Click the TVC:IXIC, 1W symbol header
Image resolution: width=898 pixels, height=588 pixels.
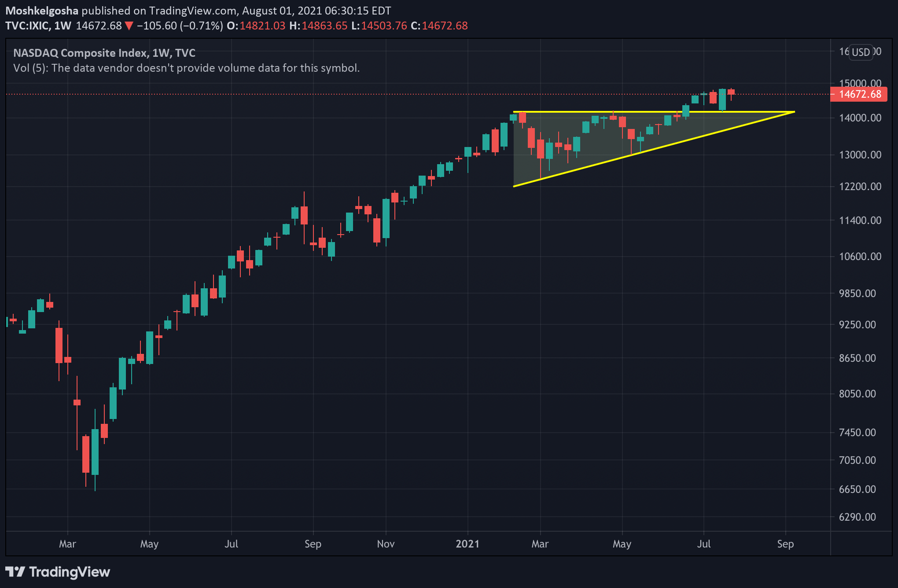(38, 26)
